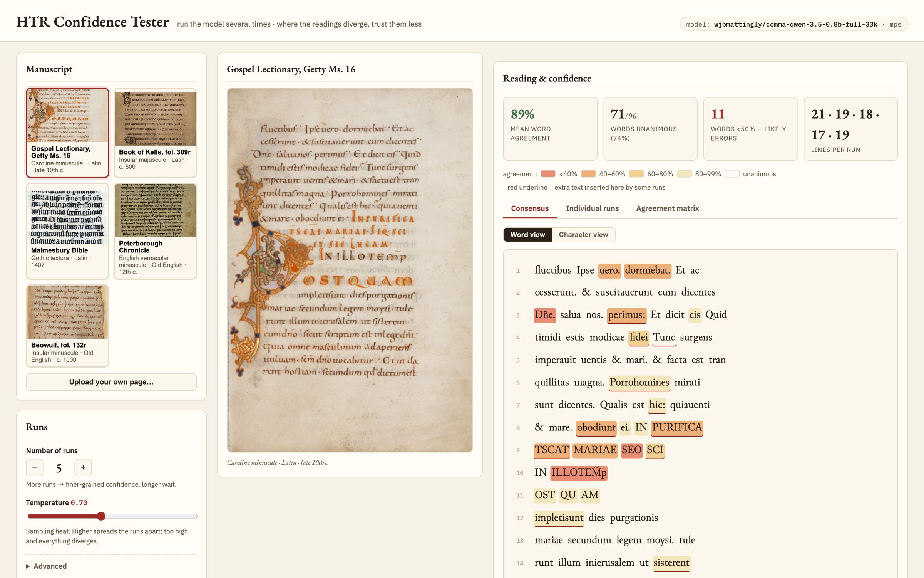Switch to Character view
Screen dimensions: 924x578
[583, 235]
